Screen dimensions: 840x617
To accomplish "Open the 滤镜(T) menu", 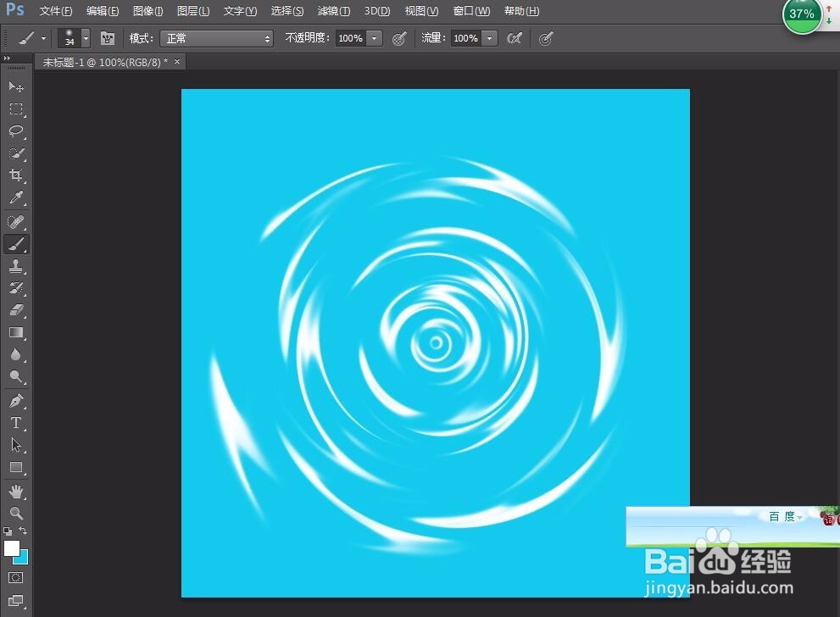I will (334, 11).
